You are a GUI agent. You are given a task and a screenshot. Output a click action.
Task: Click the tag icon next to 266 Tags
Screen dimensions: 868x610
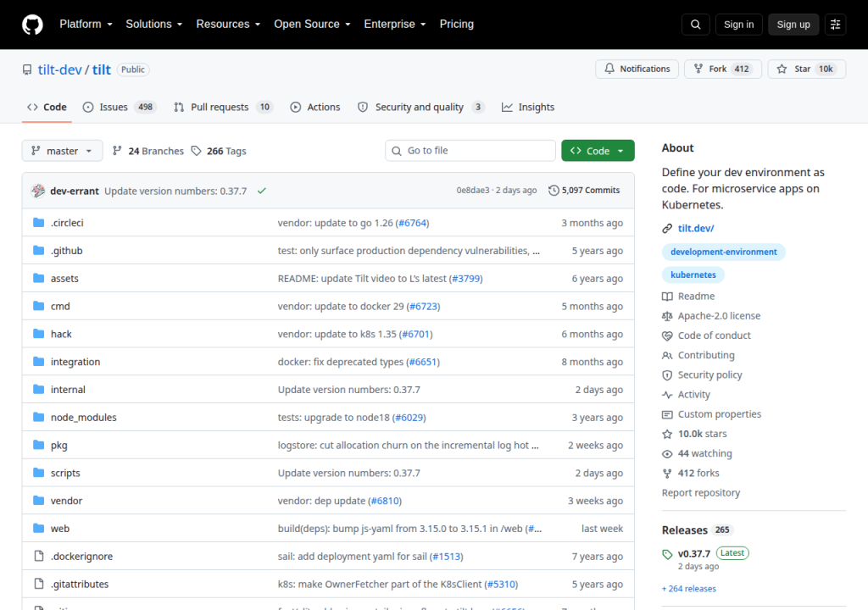pyautogui.click(x=196, y=151)
